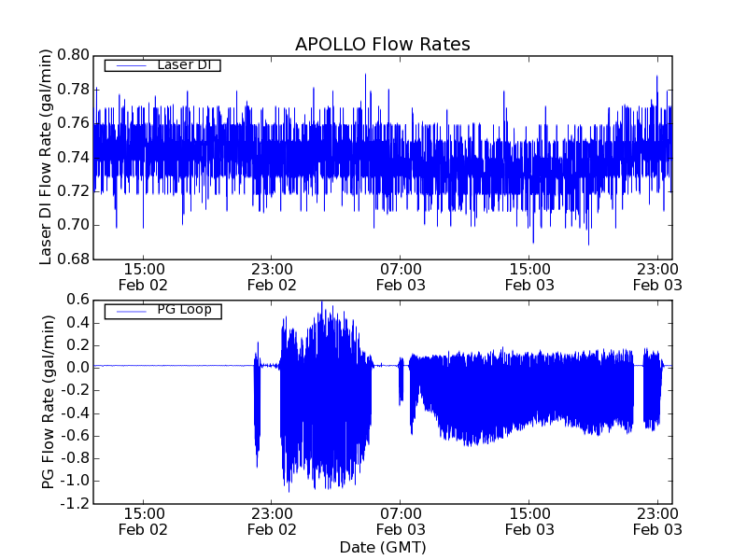Click the 0.4 tick on PG flow axis

pyautogui.click(x=78, y=323)
